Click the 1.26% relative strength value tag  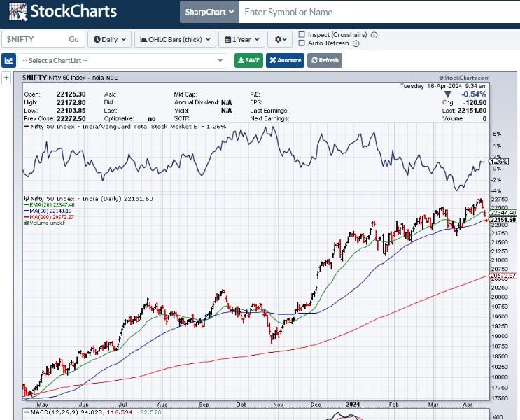click(x=498, y=162)
